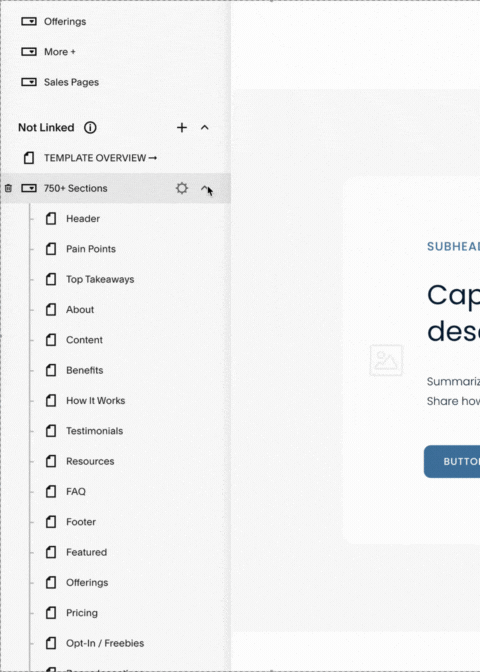Click the How It Works page icon
The height and width of the screenshot is (672, 480).
click(x=51, y=401)
